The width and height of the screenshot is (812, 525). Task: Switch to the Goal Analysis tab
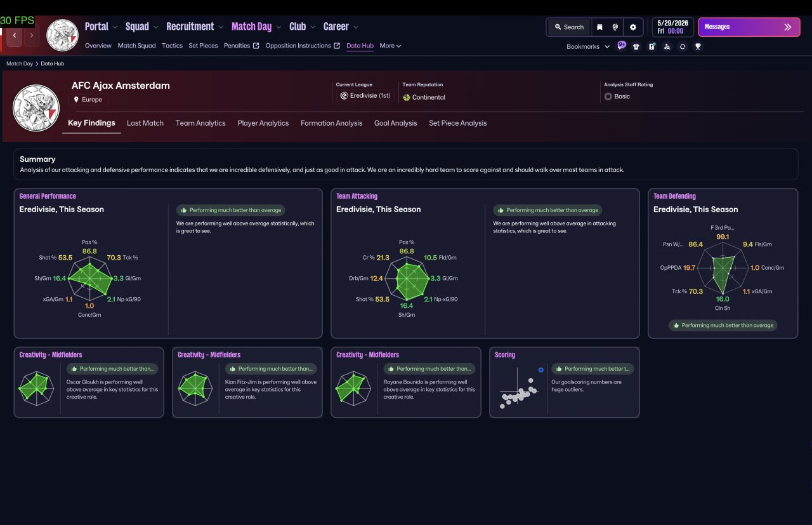[x=396, y=123]
